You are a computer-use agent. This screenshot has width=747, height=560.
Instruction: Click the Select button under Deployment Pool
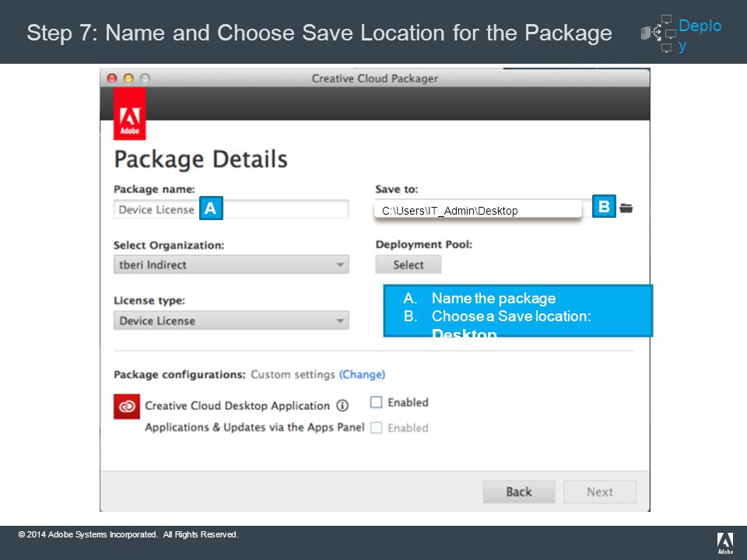pos(409,264)
